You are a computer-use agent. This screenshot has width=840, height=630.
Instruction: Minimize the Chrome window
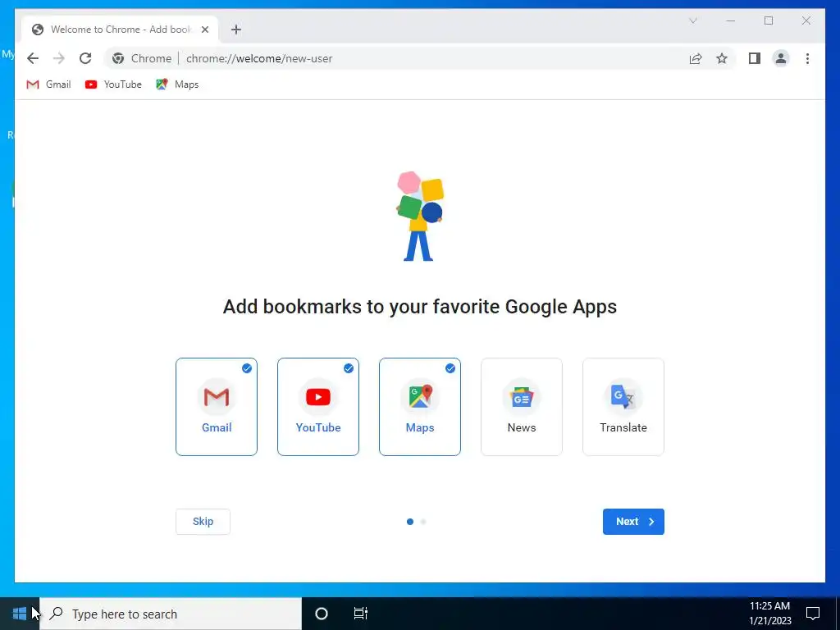click(x=731, y=21)
